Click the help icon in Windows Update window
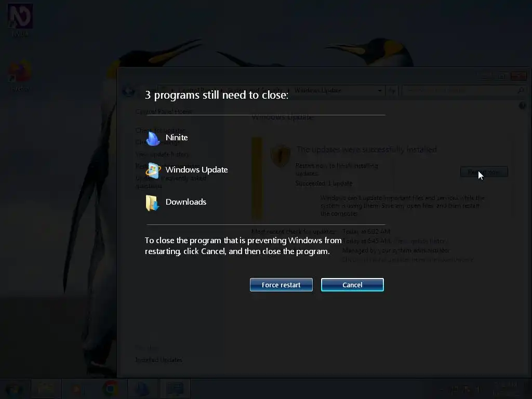532x399 pixels. 523,106
